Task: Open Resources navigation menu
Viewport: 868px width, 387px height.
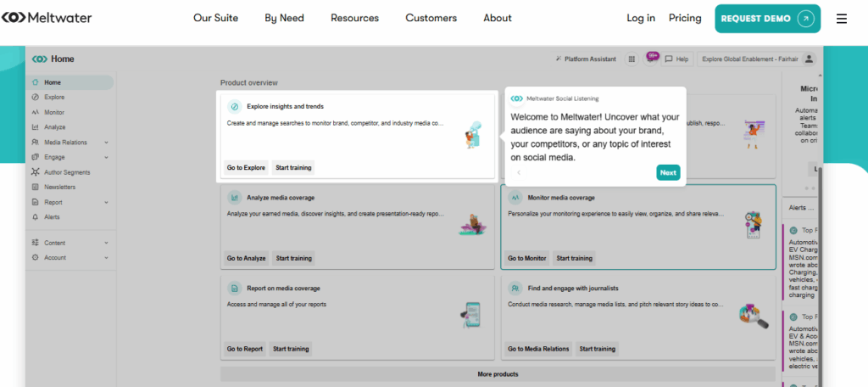Action: pyautogui.click(x=355, y=19)
